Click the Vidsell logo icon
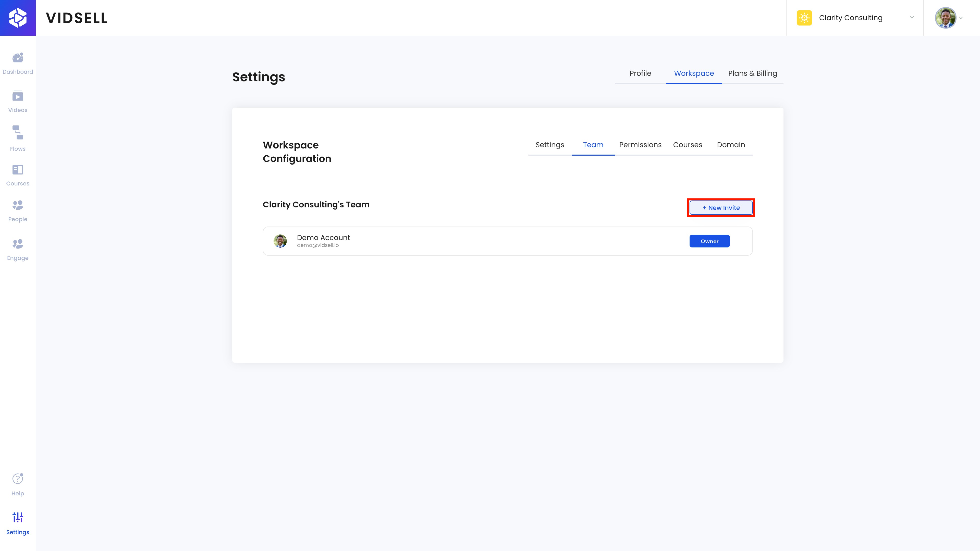 (18, 18)
